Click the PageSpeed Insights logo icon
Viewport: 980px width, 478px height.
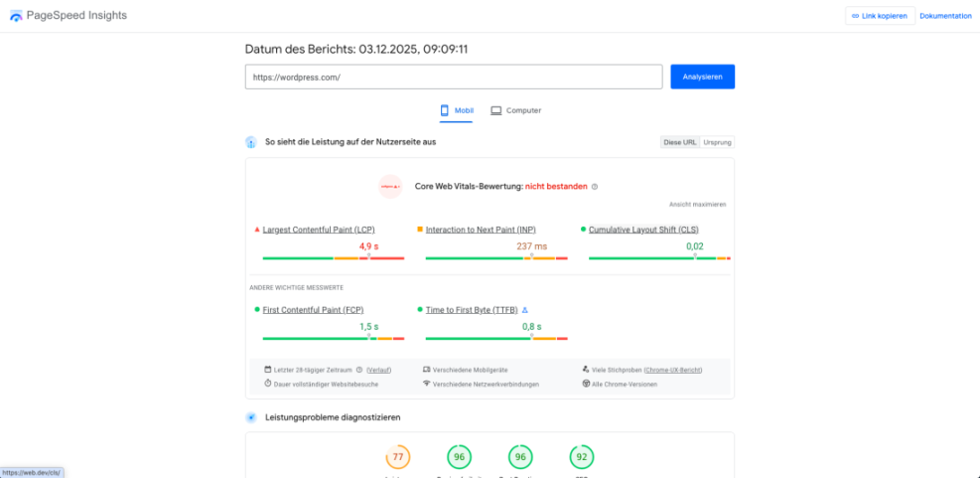point(16,16)
